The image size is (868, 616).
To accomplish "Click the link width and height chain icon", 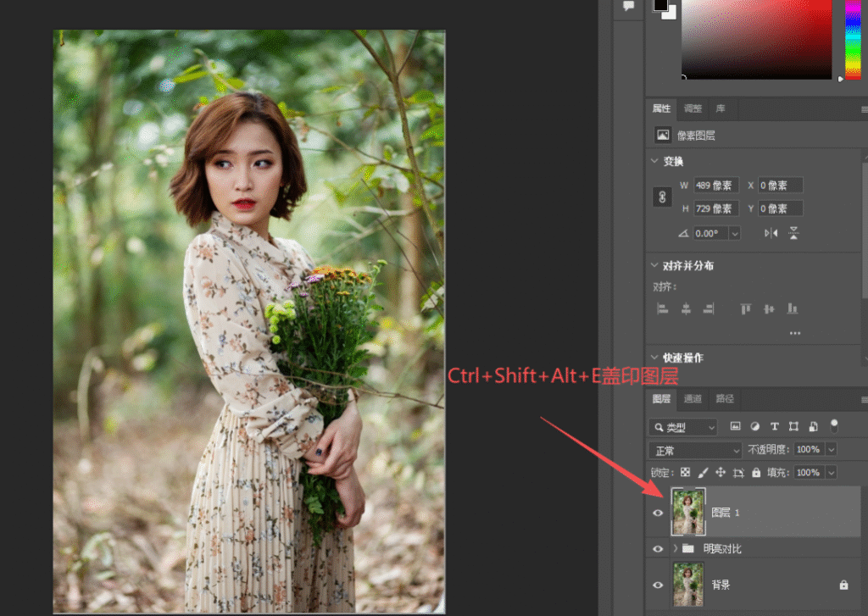I will [x=662, y=197].
